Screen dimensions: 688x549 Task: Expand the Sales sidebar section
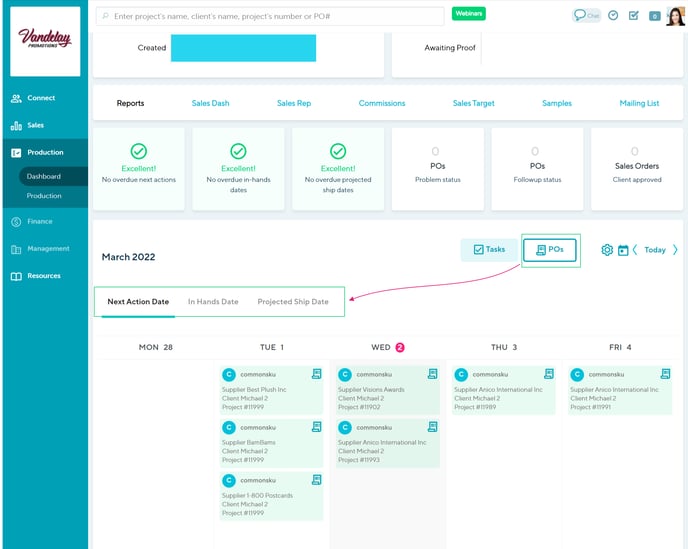(x=35, y=125)
